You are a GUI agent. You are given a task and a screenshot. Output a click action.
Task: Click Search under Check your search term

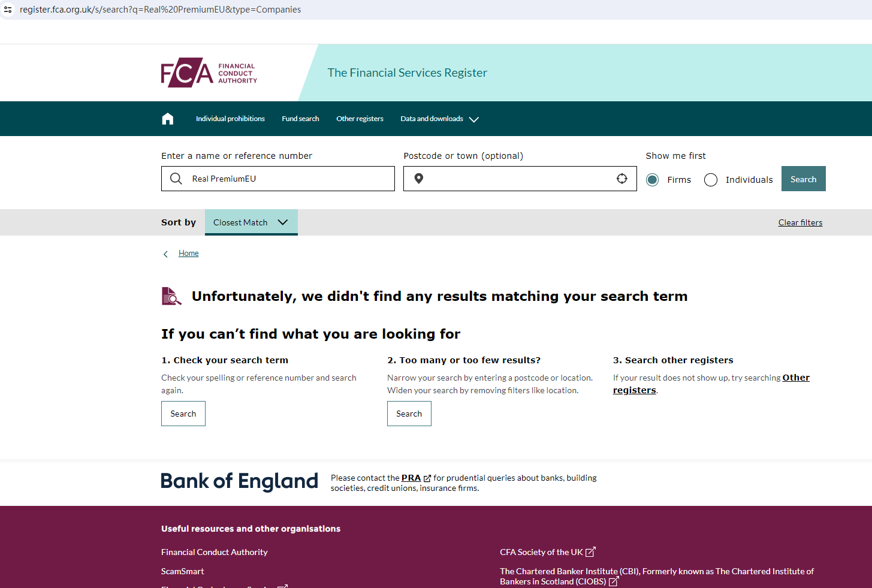click(183, 414)
